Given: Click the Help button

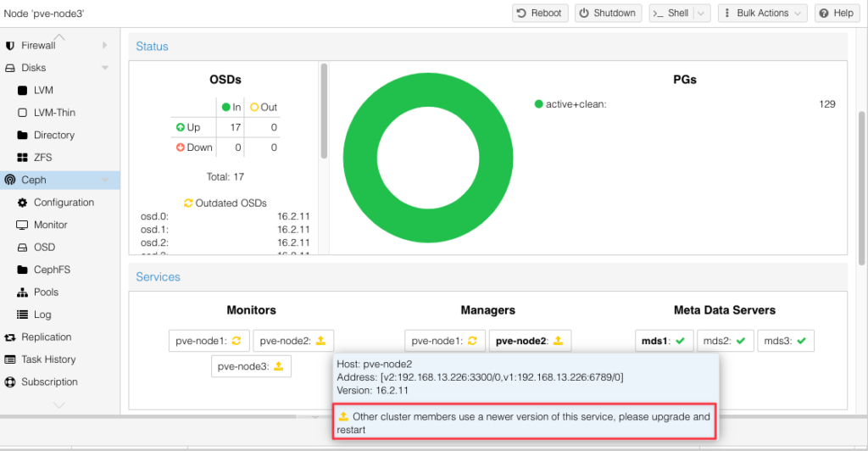Looking at the screenshot, I should 836,14.
